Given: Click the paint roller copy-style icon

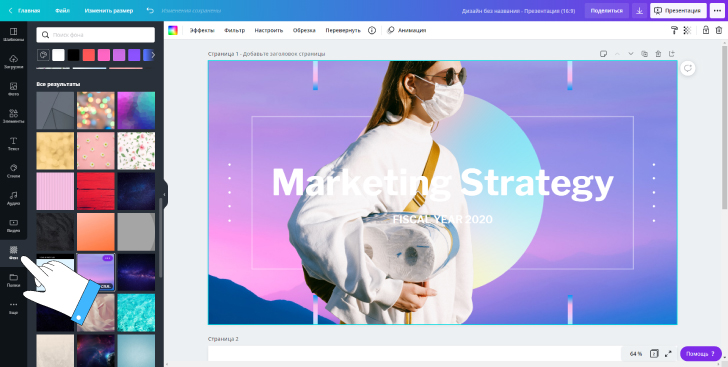Looking at the screenshot, I should 674,30.
